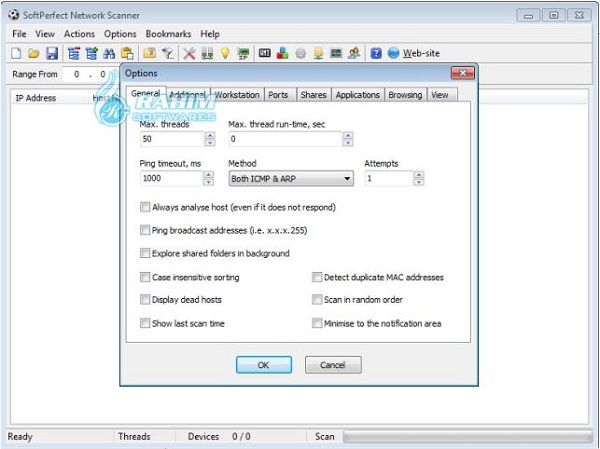Click the dark monitor screen icon
This screenshot has height=449, width=600.
click(x=336, y=53)
